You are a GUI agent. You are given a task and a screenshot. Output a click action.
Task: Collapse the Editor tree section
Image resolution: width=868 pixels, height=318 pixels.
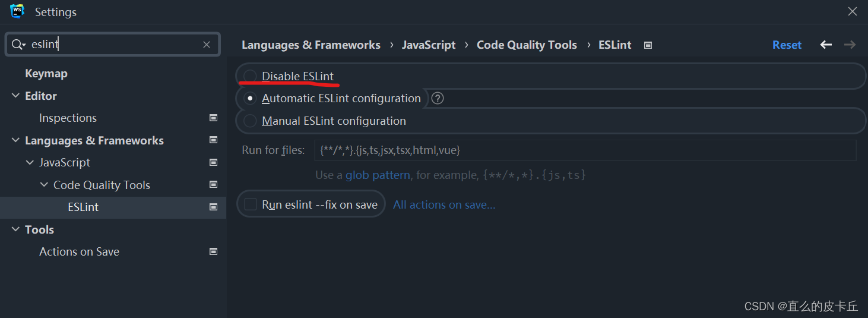click(x=16, y=96)
